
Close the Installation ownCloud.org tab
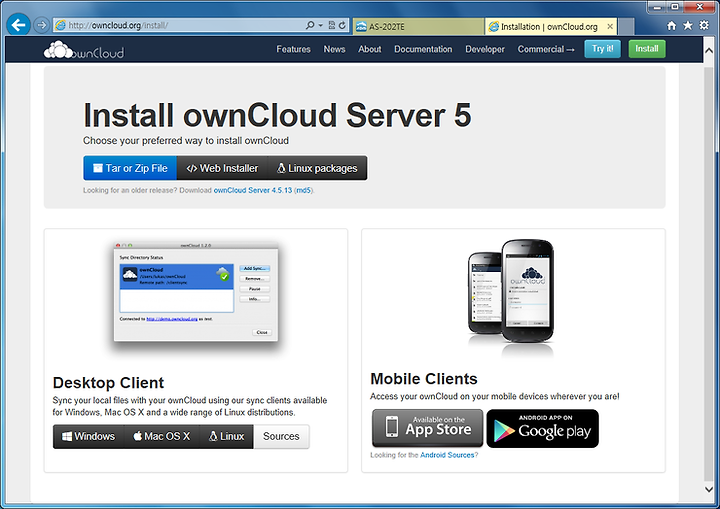point(610,26)
